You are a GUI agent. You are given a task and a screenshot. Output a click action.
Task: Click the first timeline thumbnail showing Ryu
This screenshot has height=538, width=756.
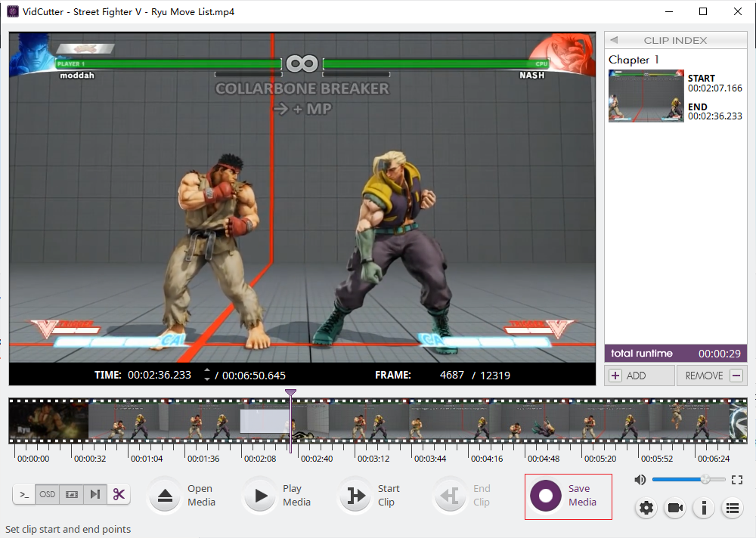48,421
